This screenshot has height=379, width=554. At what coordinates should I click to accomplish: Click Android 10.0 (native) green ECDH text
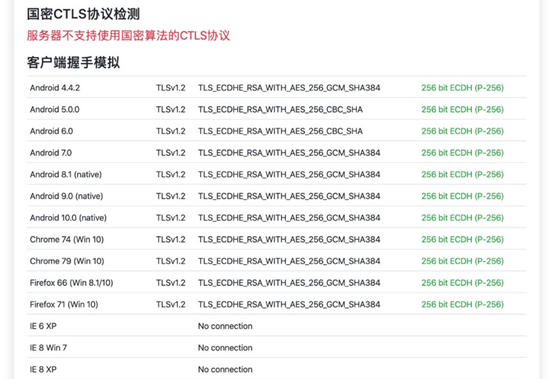tap(462, 218)
